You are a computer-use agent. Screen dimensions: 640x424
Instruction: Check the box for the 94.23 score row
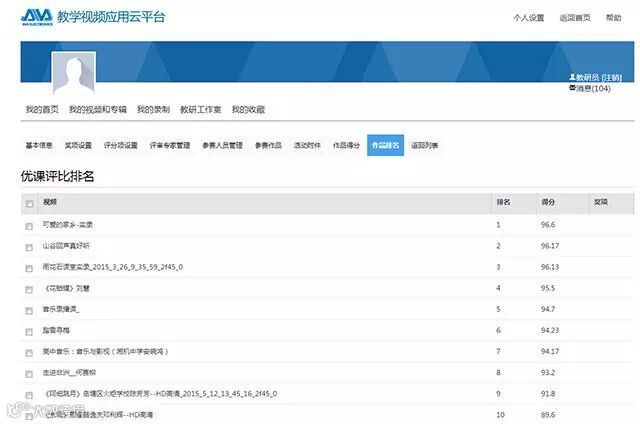[29, 332]
